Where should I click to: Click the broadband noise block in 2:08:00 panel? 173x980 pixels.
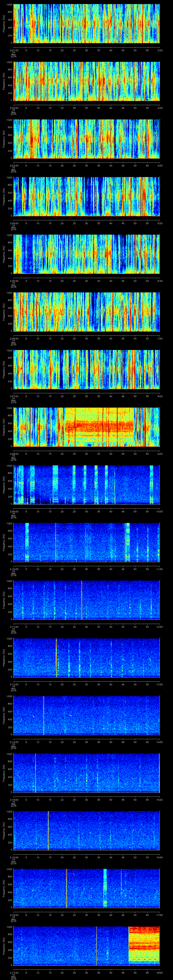[x=99, y=427]
